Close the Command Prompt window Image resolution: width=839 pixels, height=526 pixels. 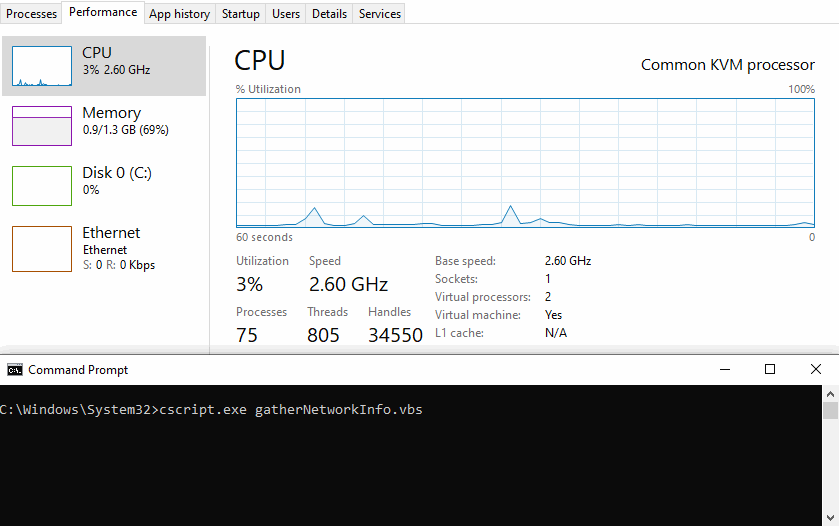click(x=816, y=369)
